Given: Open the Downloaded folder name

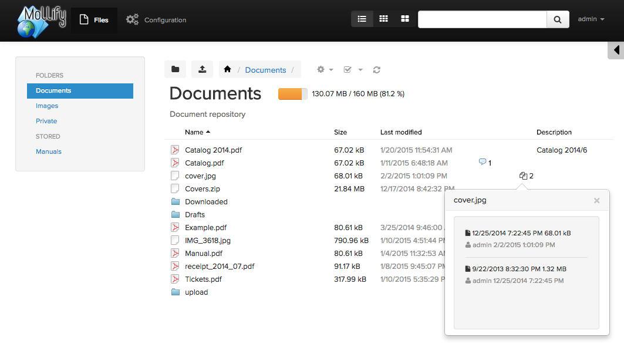Looking at the screenshot, I should pyautogui.click(x=206, y=202).
